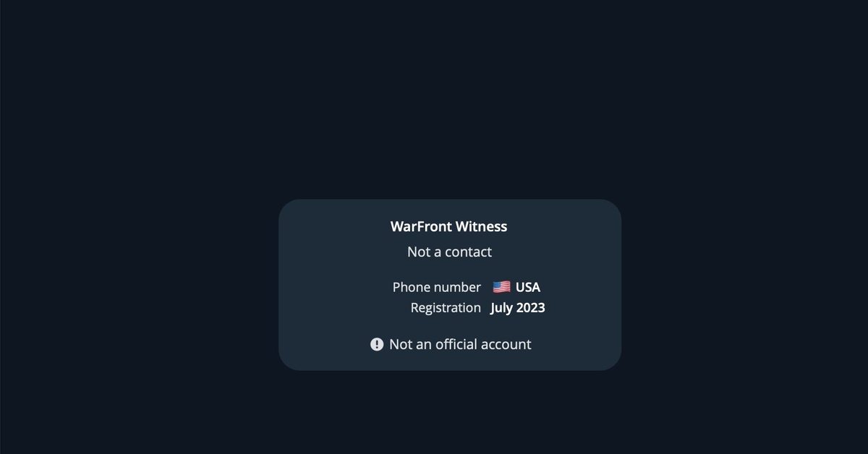This screenshot has width=868, height=454.
Task: Click the USA flag icon
Action: coord(501,287)
